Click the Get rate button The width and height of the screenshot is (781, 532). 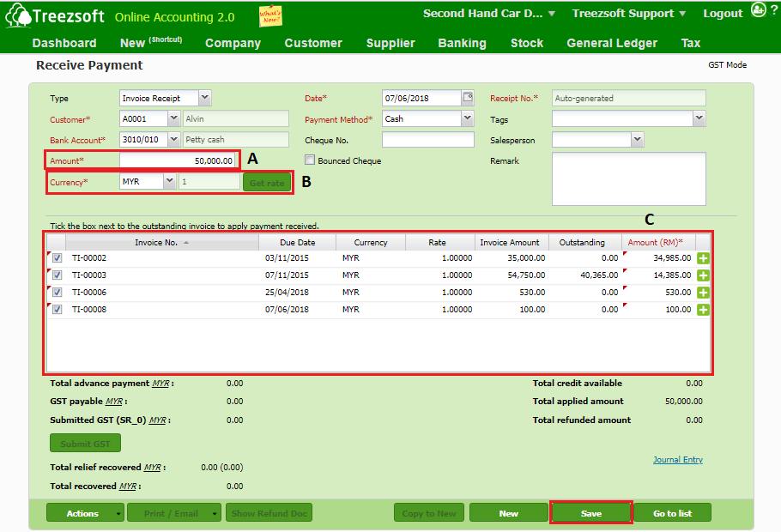[267, 182]
